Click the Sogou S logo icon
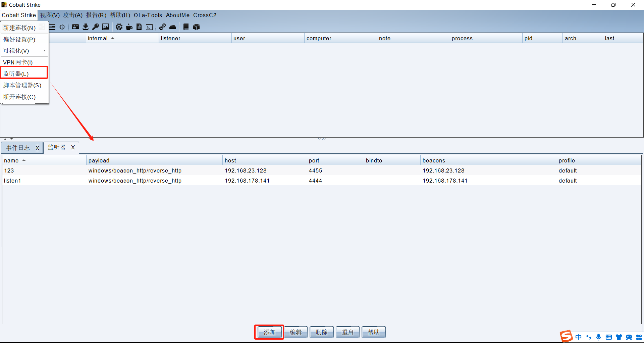The width and height of the screenshot is (644, 343). tap(566, 336)
